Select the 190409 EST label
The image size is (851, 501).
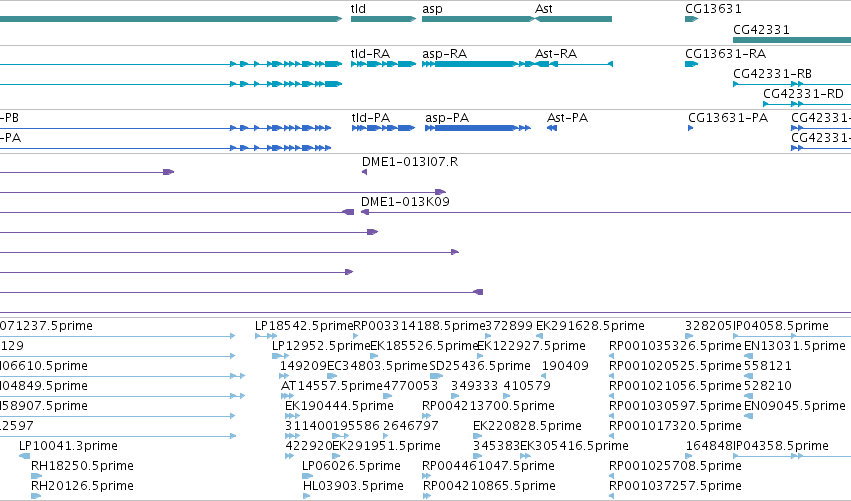pyautogui.click(x=565, y=366)
